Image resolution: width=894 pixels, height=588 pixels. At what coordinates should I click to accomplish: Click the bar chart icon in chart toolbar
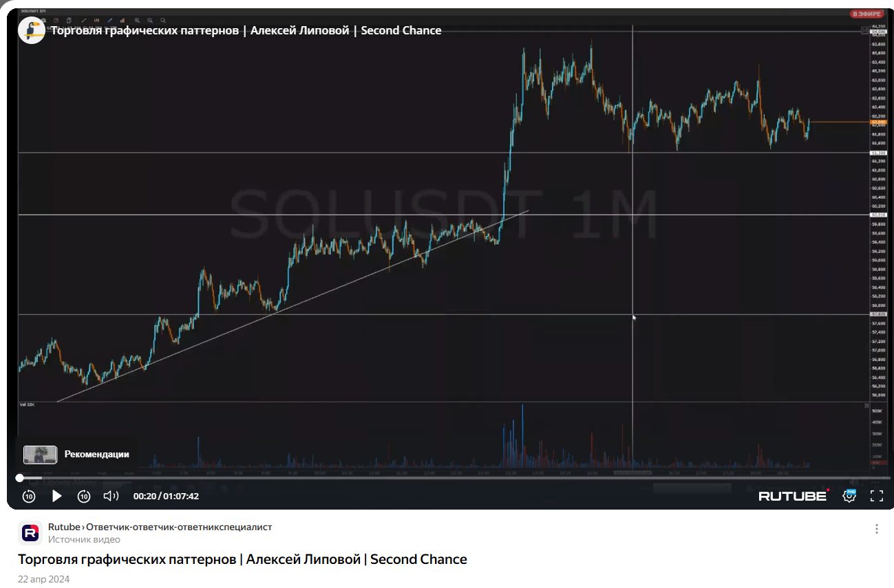(123, 21)
